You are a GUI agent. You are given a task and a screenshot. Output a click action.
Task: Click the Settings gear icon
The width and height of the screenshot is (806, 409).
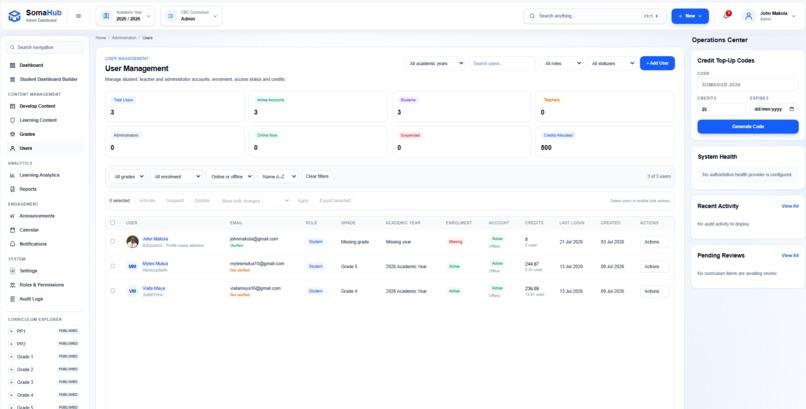(x=12, y=271)
